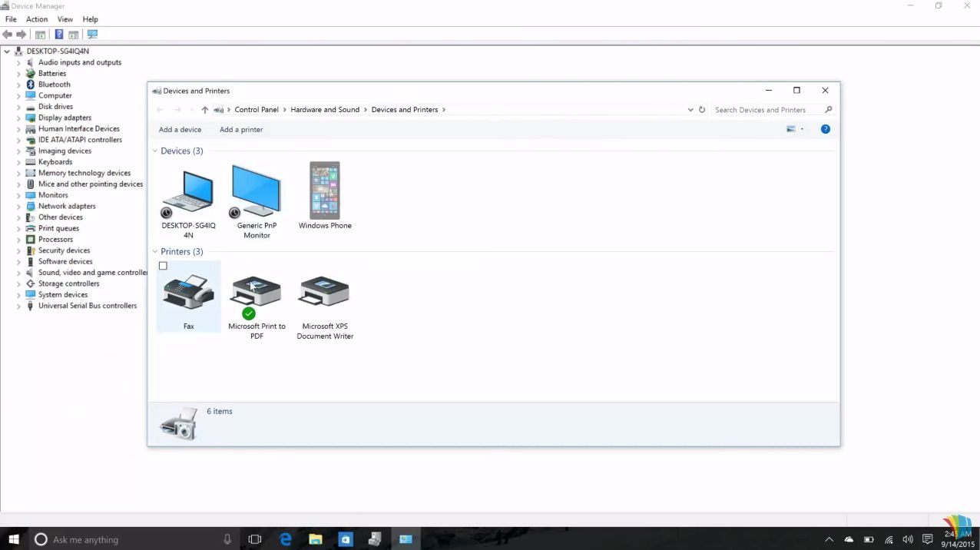The image size is (980, 550).
Task: Select Software devices in the tree
Action: [65, 262]
